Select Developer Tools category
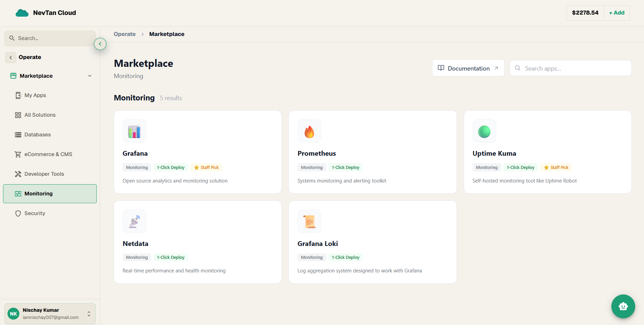 coord(50,174)
